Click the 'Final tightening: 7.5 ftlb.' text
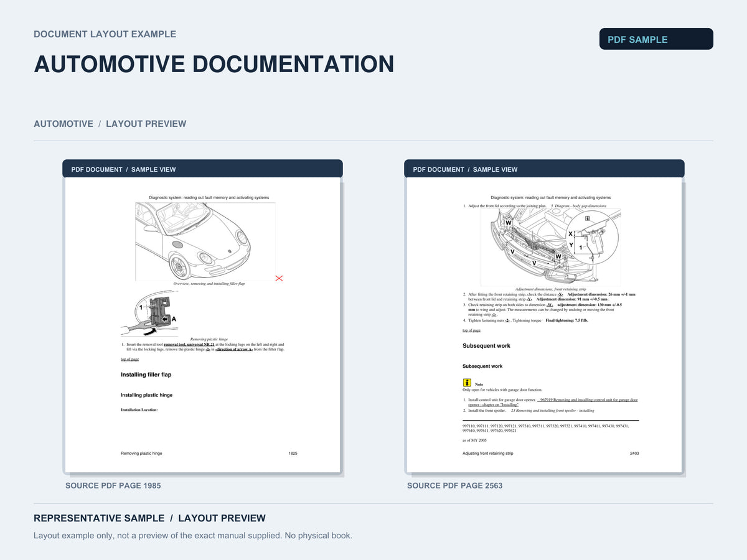This screenshot has height=560, width=747. coord(566,320)
